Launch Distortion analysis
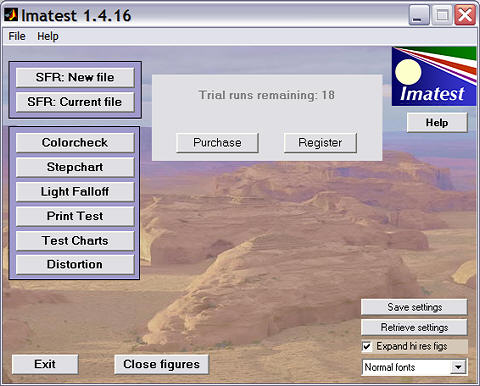Screen dimensions: 480x386 [75, 264]
